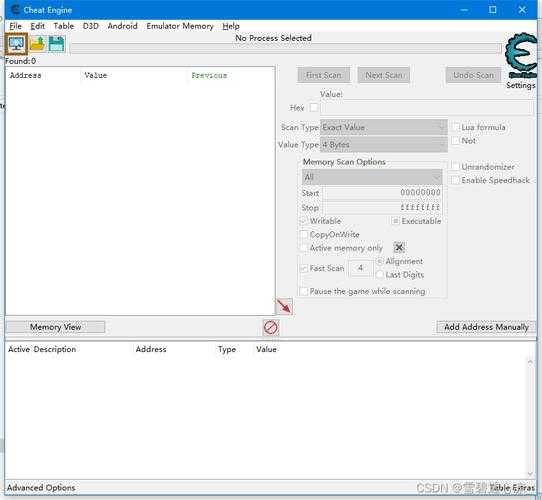The image size is (542, 500).
Task: Toggle the Not checkbox
Action: pyautogui.click(x=456, y=141)
